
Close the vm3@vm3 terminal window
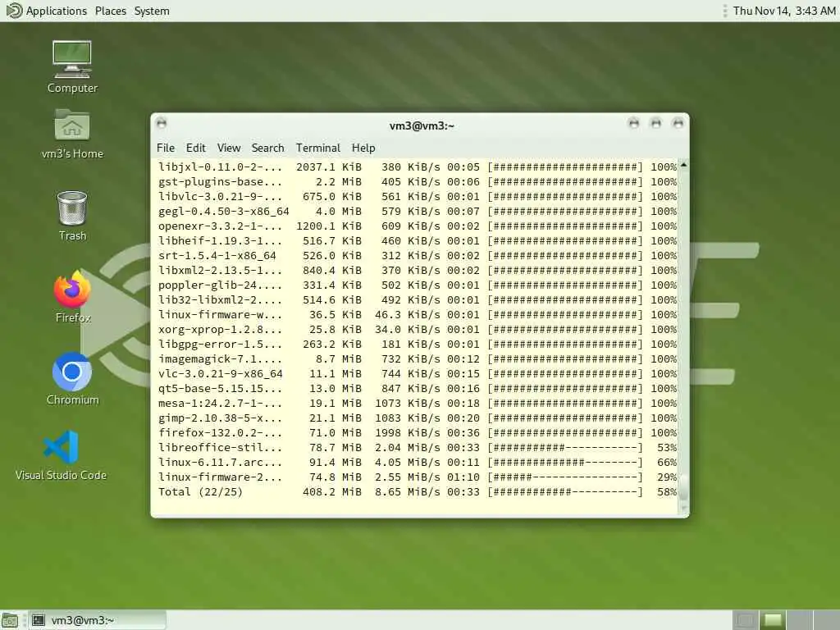678,124
